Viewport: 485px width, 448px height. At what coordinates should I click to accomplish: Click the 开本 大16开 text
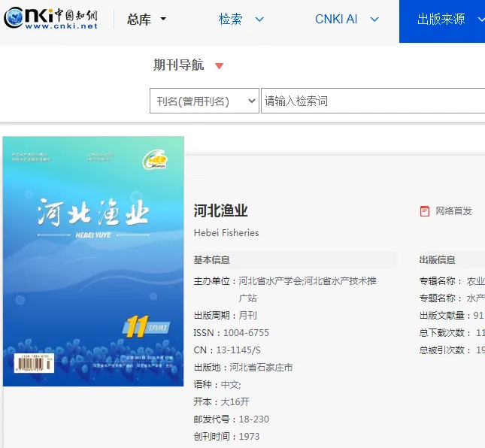point(222,402)
